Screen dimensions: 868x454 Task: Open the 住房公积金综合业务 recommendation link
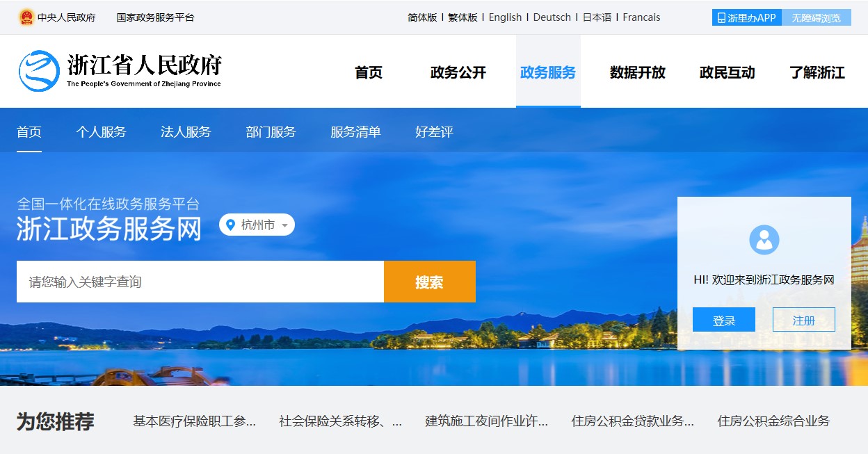(773, 421)
